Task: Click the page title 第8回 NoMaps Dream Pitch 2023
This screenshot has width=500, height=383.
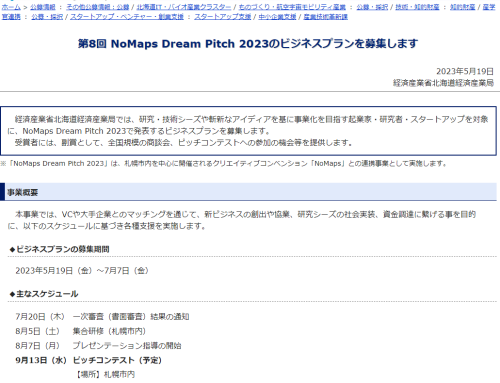Action: [x=248, y=43]
